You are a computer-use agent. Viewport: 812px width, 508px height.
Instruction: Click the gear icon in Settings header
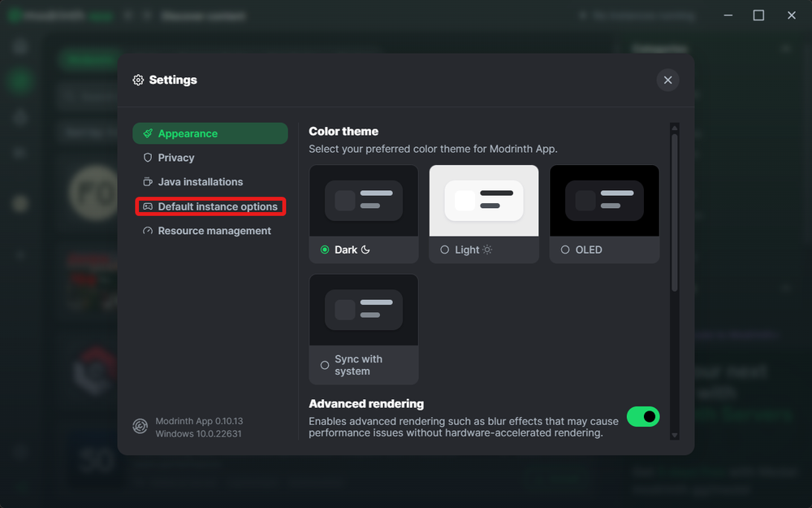138,80
